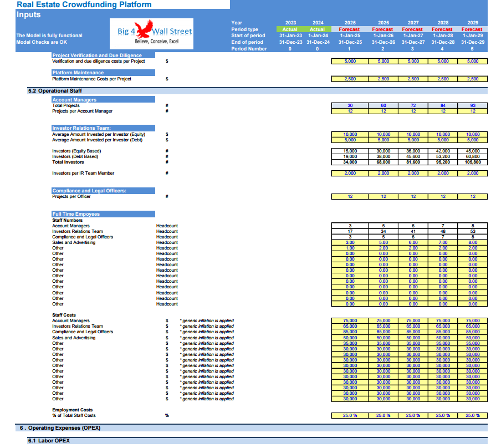Select the 'Real Estate Crowdfunding Platform' title

point(84,4)
